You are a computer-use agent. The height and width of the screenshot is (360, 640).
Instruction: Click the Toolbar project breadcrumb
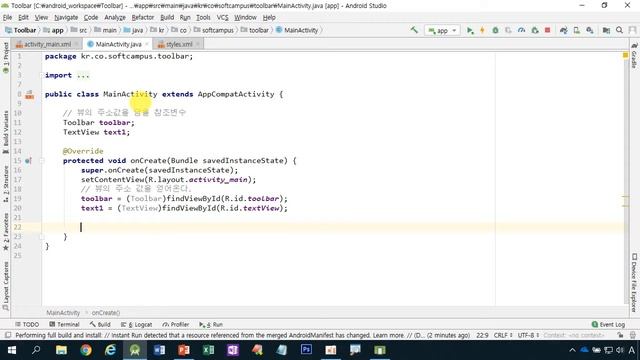pyautogui.click(x=20, y=30)
